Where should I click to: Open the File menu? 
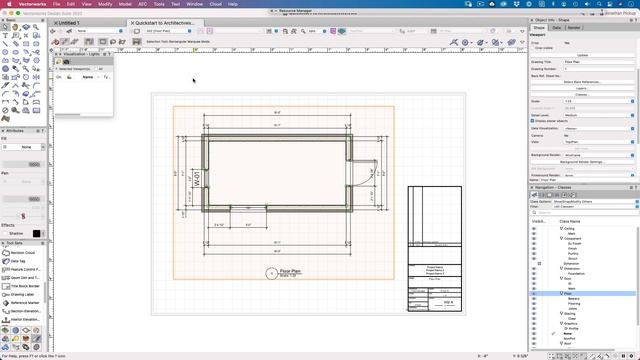(56, 4)
